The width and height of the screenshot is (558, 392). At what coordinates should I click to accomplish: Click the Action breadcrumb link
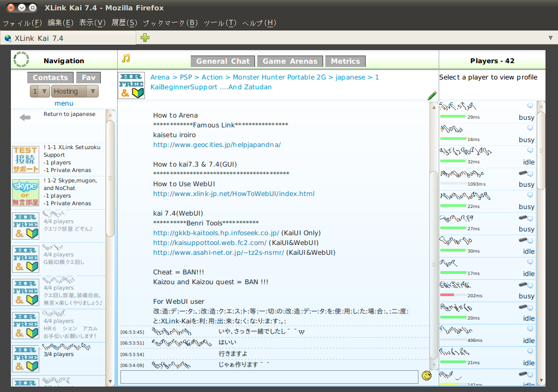(x=212, y=77)
